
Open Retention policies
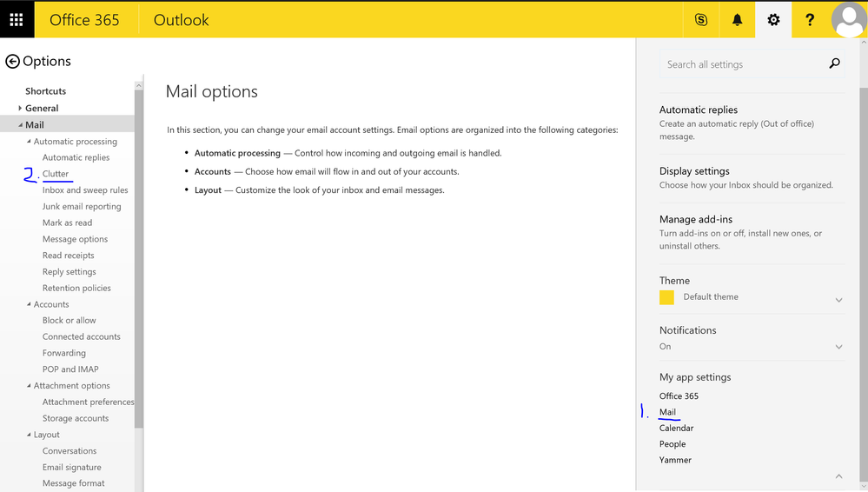click(x=76, y=288)
